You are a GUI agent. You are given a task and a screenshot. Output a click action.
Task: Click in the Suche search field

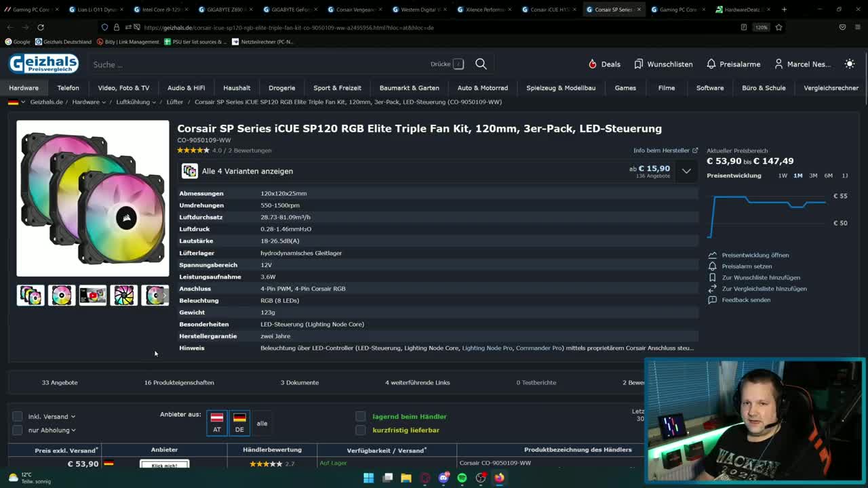pos(258,64)
